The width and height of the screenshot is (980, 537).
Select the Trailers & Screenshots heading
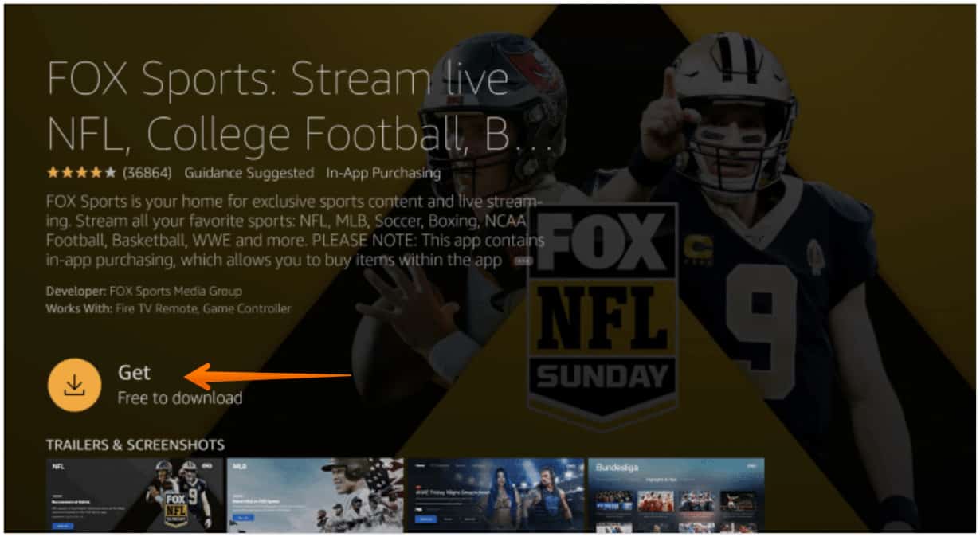pos(135,445)
